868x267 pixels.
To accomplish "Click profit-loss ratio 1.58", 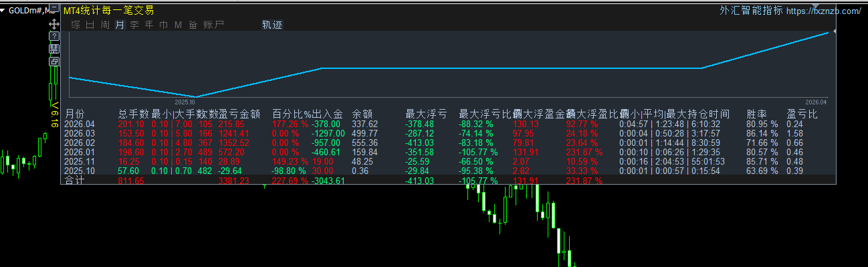I will [x=795, y=133].
